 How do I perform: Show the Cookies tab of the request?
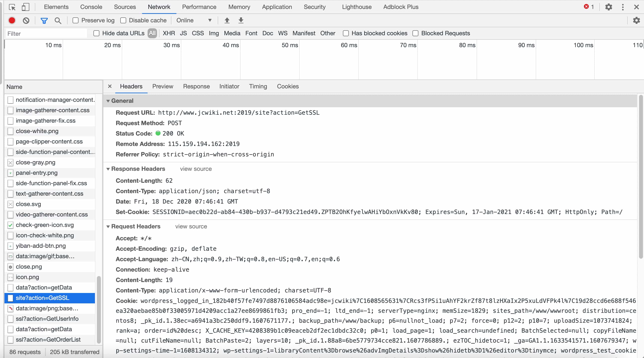(x=287, y=86)
